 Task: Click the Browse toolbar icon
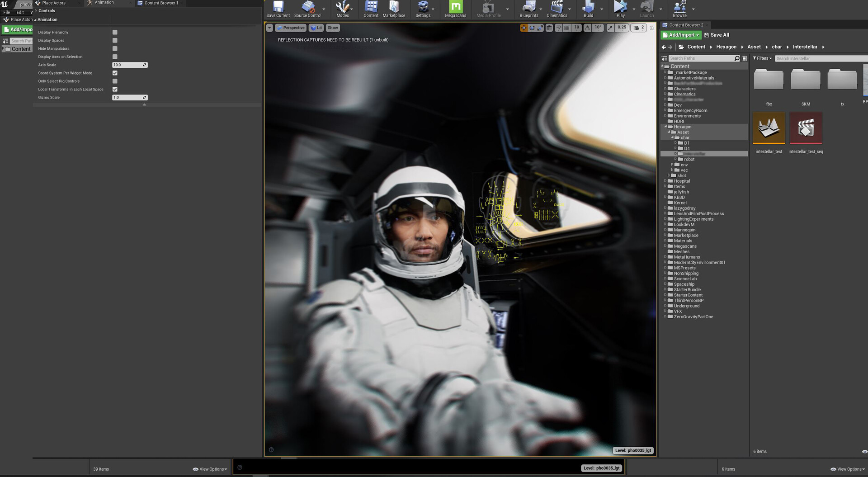pos(679,9)
